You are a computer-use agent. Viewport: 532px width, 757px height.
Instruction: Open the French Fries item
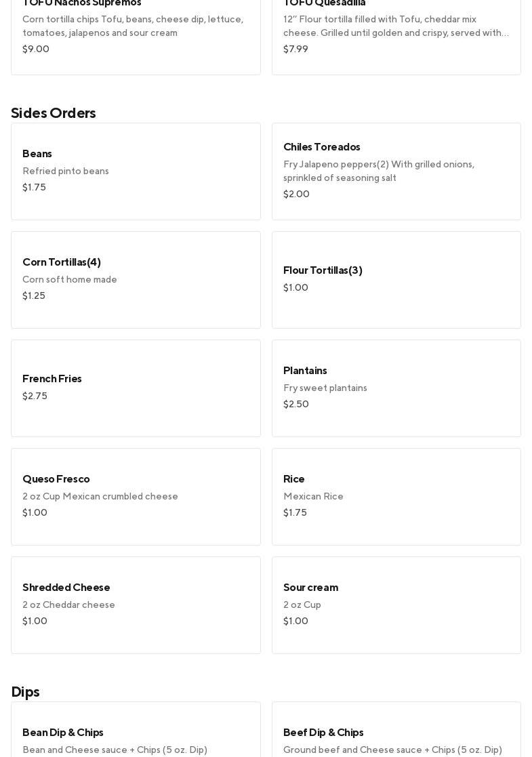[136, 388]
